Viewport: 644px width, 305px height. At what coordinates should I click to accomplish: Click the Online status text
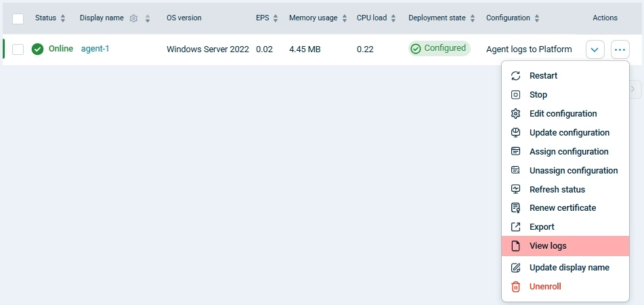pyautogui.click(x=61, y=49)
